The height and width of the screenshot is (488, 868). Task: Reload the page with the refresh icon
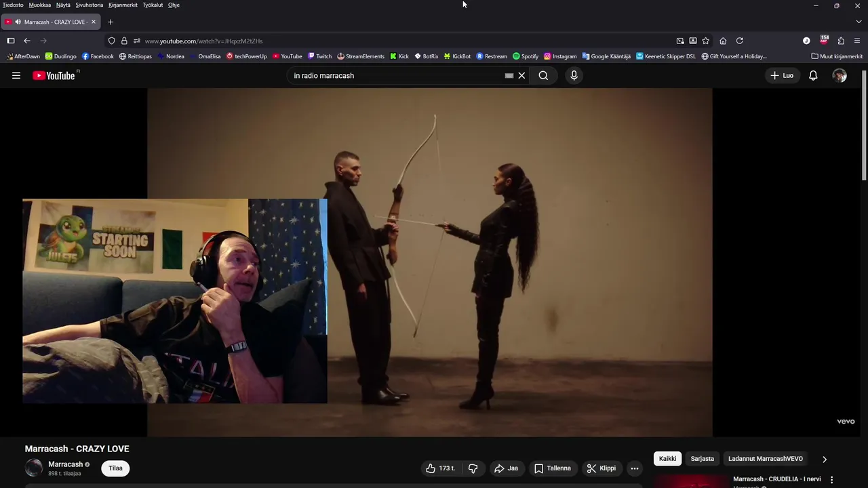pyautogui.click(x=740, y=41)
